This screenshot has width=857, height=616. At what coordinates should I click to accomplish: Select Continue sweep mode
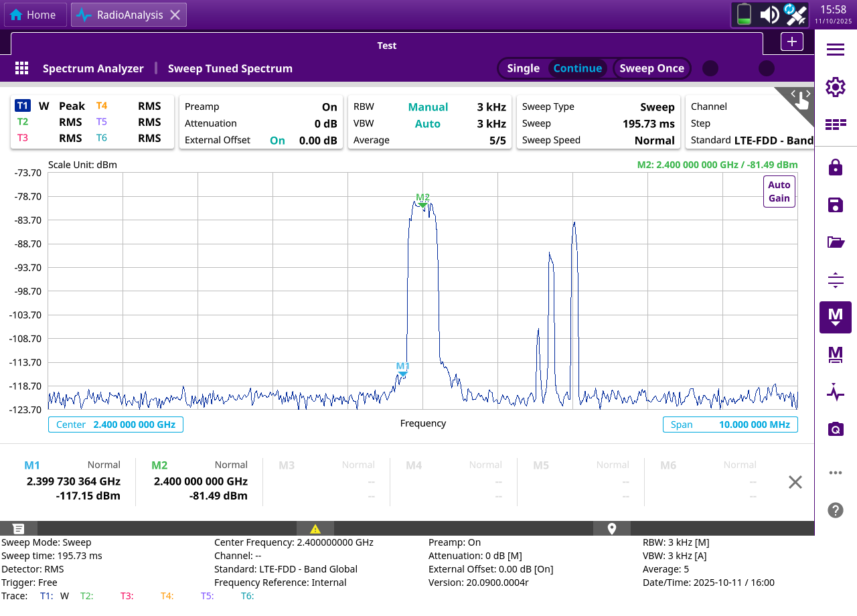point(577,68)
